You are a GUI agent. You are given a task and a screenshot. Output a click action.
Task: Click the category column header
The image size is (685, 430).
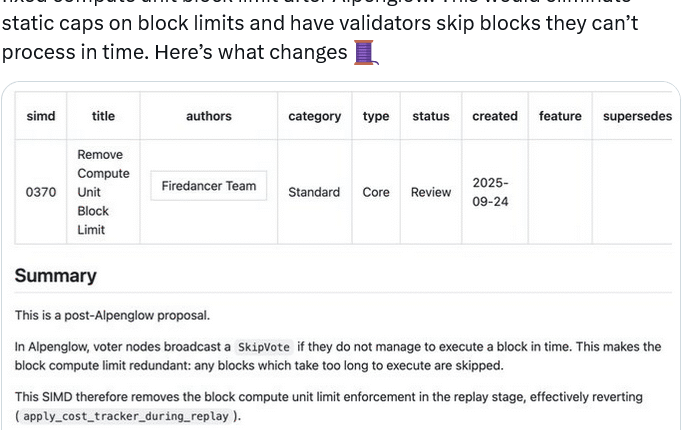coord(314,116)
